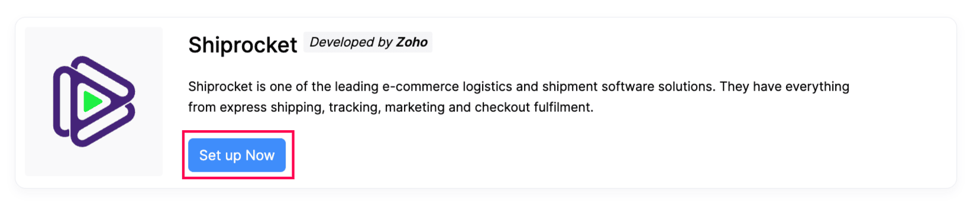Click the "Developed by" italic label
The width and height of the screenshot is (980, 219).
coord(351,42)
